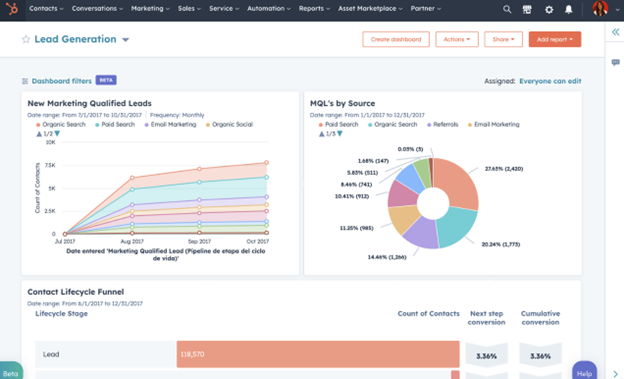Screen dimensions: 624x379
Task: Expand the Reports menu
Action: coord(314,8)
